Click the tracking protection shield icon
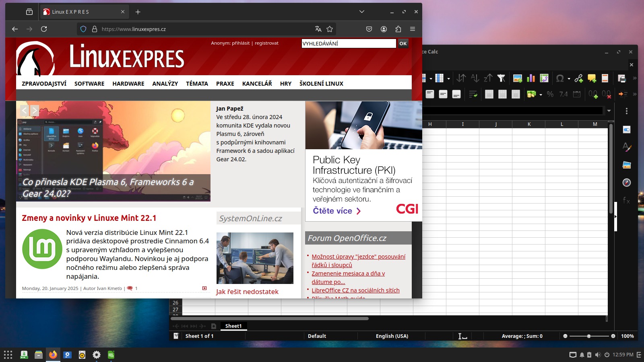The height and width of the screenshot is (362, 644). (x=83, y=29)
